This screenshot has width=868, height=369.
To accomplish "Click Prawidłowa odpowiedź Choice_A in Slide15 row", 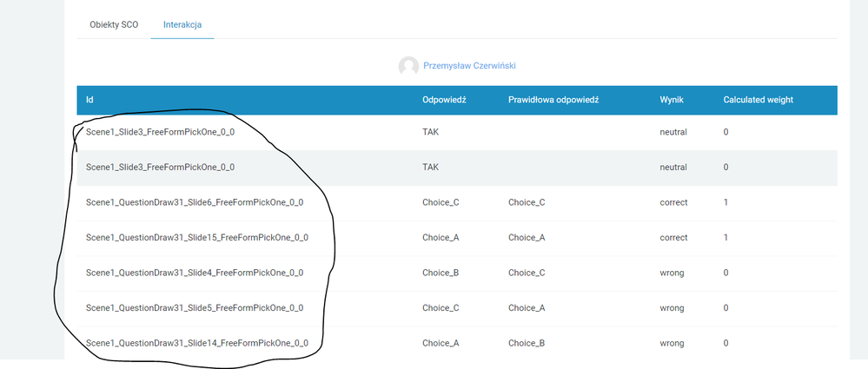I will pos(527,237).
